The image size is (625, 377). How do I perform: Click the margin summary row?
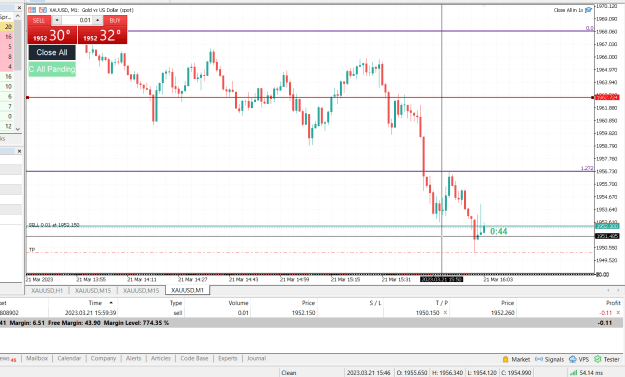312,323
